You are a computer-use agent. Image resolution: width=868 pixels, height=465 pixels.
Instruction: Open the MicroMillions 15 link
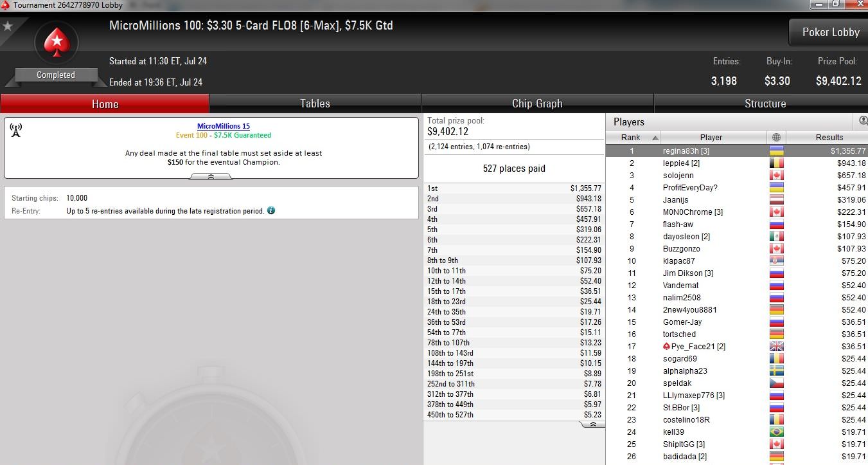224,126
